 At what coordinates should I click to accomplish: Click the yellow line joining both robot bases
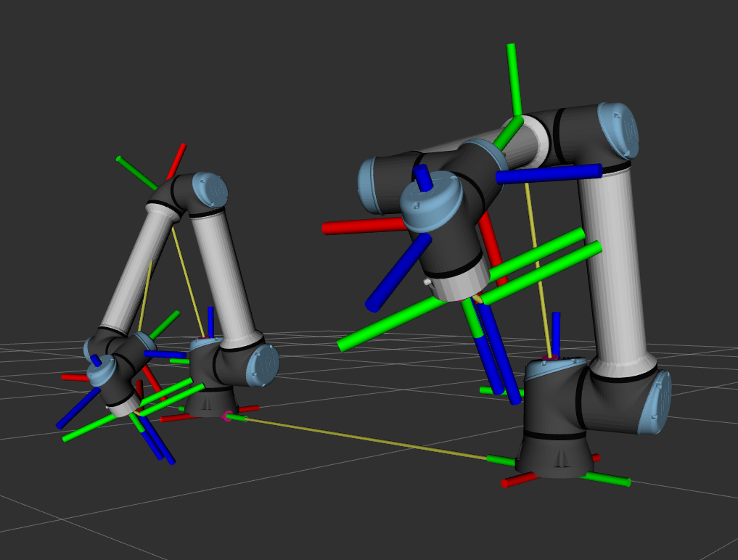click(367, 439)
